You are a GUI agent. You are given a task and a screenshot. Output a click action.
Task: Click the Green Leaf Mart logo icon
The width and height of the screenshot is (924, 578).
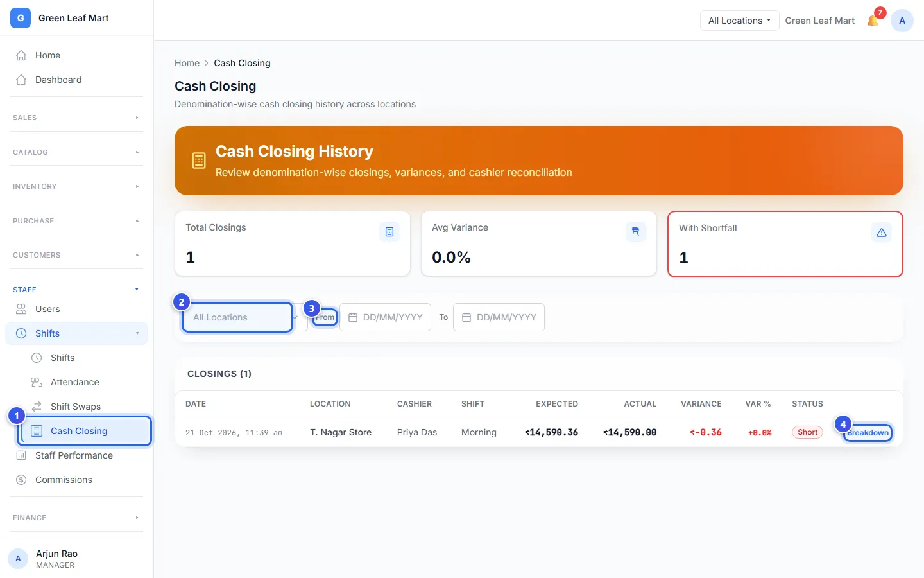click(21, 18)
